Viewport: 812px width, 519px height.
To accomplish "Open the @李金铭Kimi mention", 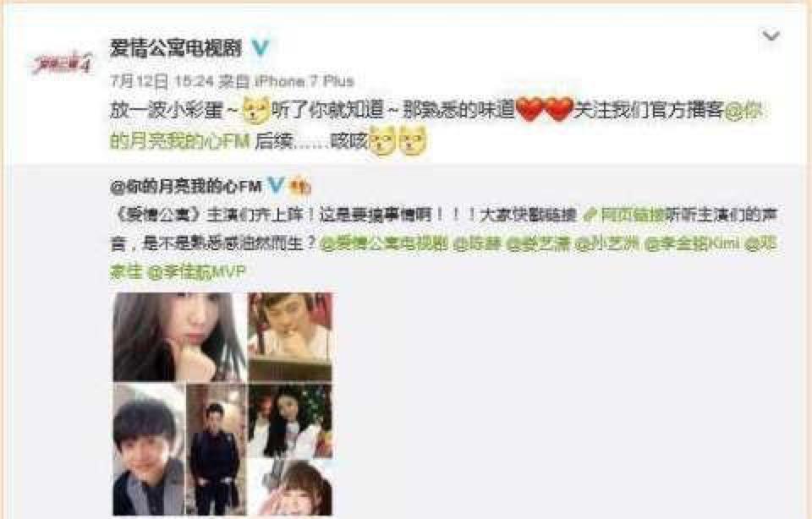I will [692, 243].
